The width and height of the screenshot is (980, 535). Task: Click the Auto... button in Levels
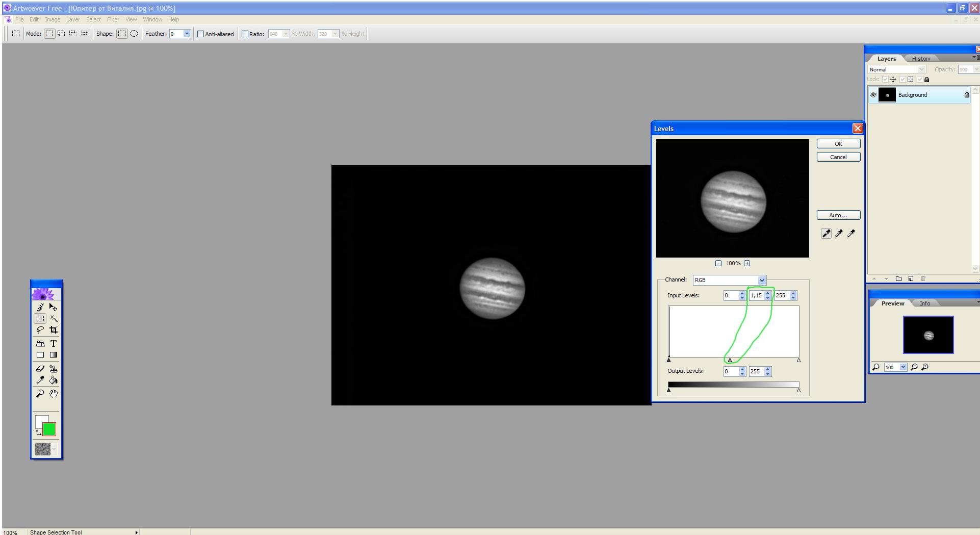[838, 215]
